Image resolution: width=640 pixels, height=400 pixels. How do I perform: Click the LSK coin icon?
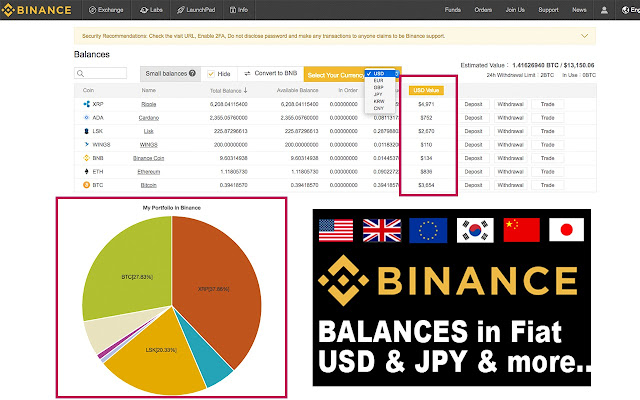pyautogui.click(x=86, y=131)
